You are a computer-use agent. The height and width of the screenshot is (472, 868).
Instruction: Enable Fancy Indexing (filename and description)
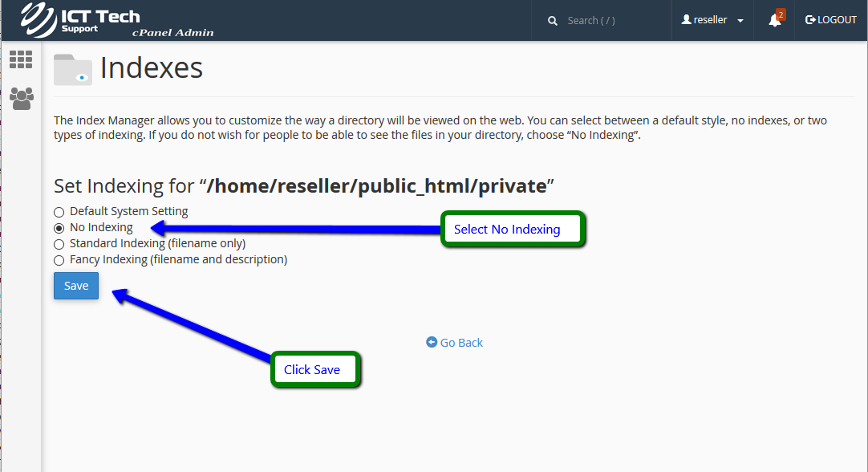click(59, 260)
